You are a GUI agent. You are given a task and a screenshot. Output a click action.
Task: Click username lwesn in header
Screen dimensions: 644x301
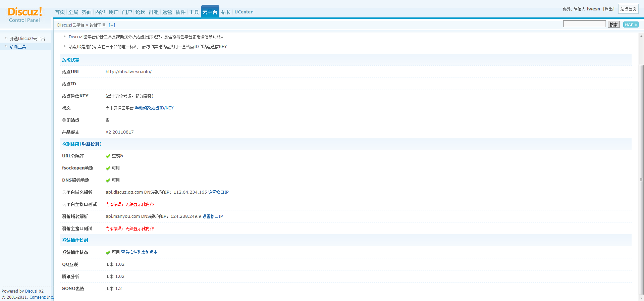click(593, 9)
